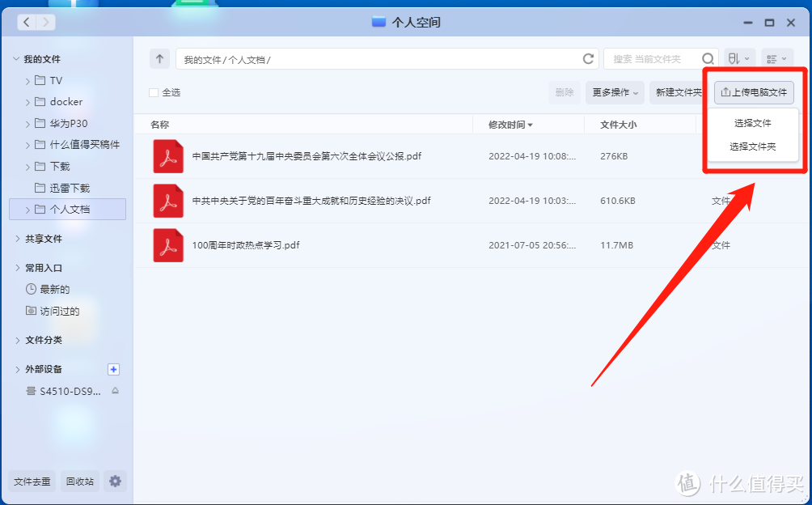Image resolution: width=812 pixels, height=505 pixels.
Task: Click the search input field
Action: pyautogui.click(x=651, y=59)
